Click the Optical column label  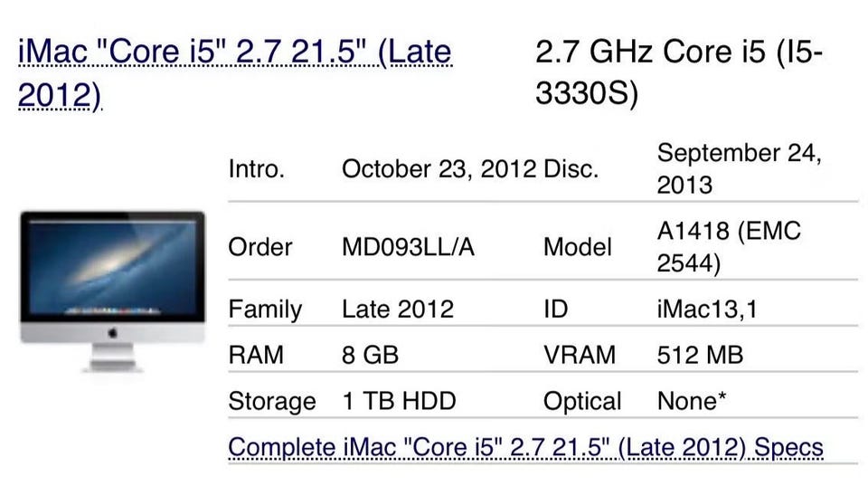pyautogui.click(x=581, y=401)
